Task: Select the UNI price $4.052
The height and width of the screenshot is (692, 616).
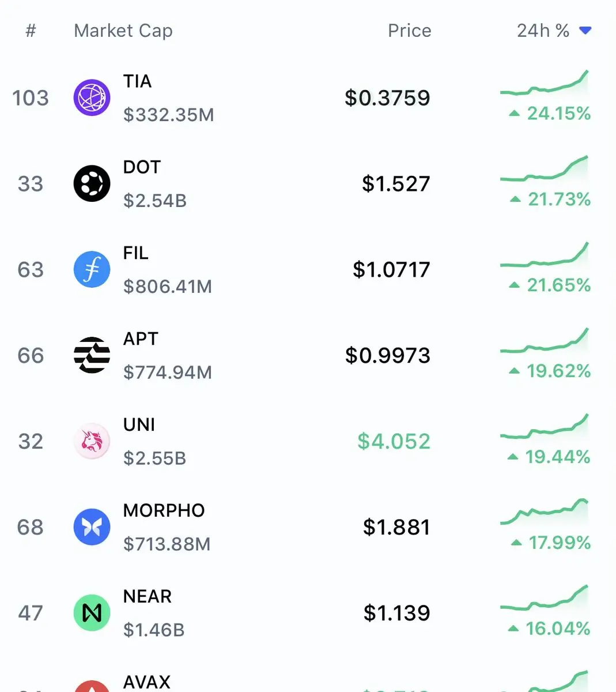Action: pyautogui.click(x=394, y=441)
